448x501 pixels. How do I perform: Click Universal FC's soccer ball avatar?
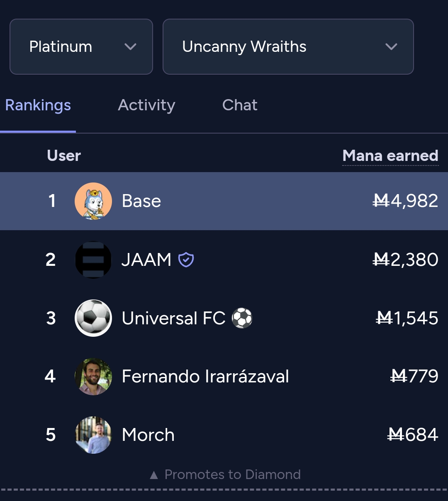point(93,318)
